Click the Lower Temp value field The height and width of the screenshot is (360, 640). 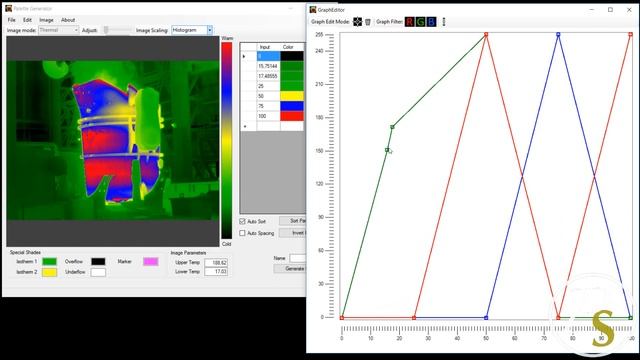[216, 271]
